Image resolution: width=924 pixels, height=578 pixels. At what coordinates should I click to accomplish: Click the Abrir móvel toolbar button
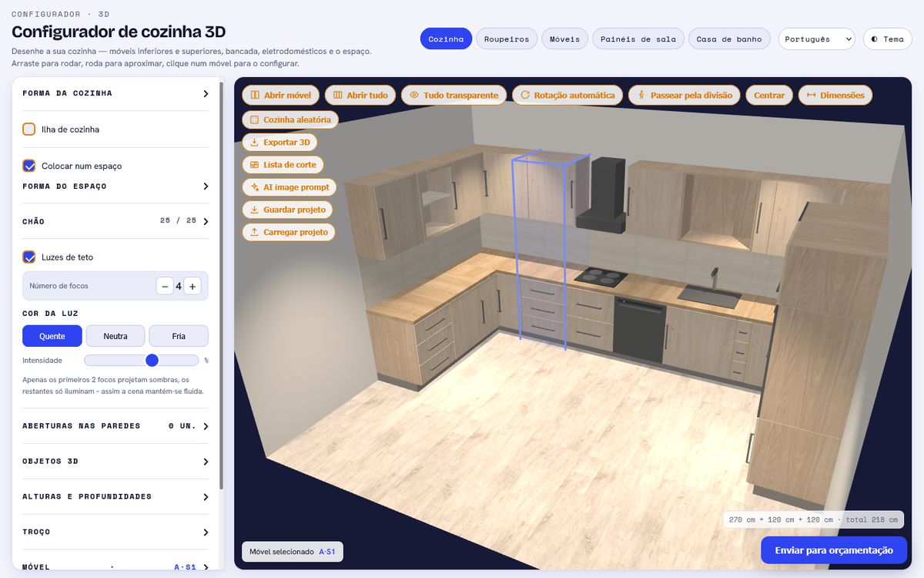coord(280,96)
